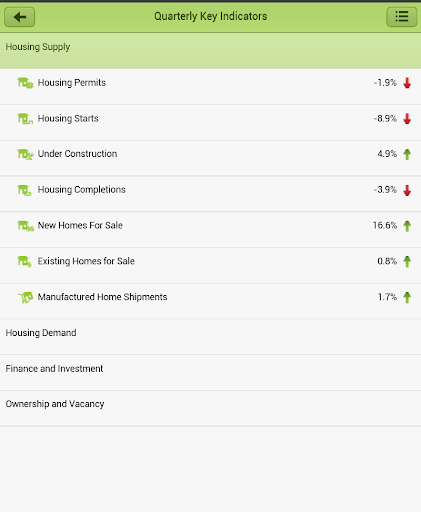The width and height of the screenshot is (421, 512).
Task: Collapse the Housing Supply section
Action: pyautogui.click(x=210, y=51)
